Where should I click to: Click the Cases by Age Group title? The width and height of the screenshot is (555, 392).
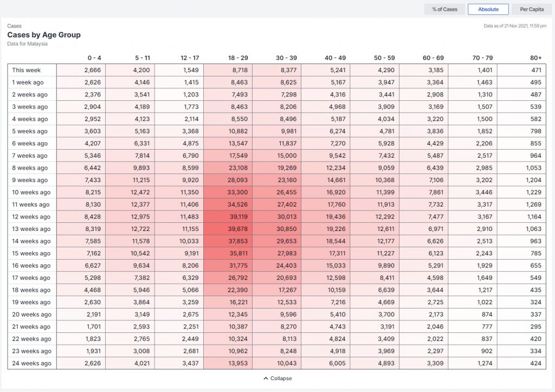[44, 35]
